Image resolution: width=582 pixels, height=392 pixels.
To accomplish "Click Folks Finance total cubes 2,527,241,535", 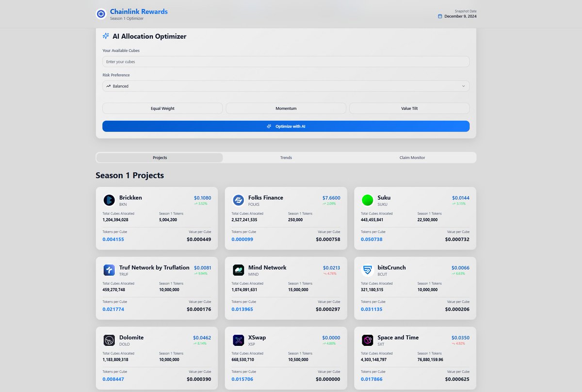I will pos(244,220).
